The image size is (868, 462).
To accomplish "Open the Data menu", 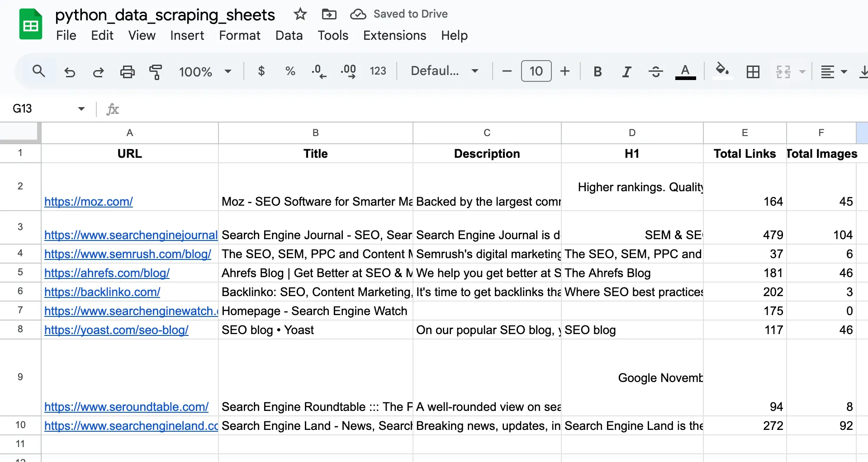I will 289,35.
